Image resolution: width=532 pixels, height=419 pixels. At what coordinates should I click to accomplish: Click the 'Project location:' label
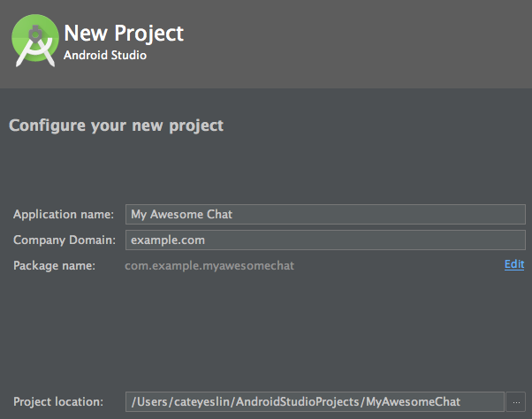click(x=58, y=402)
